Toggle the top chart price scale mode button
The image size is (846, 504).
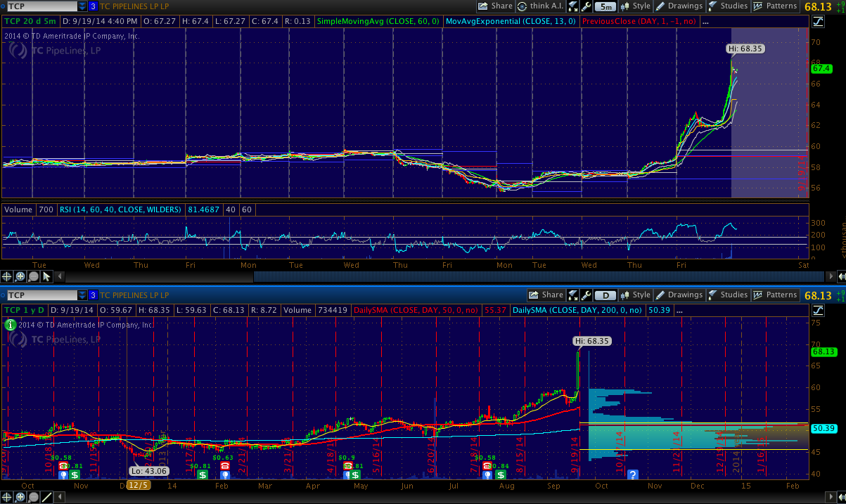818,22
